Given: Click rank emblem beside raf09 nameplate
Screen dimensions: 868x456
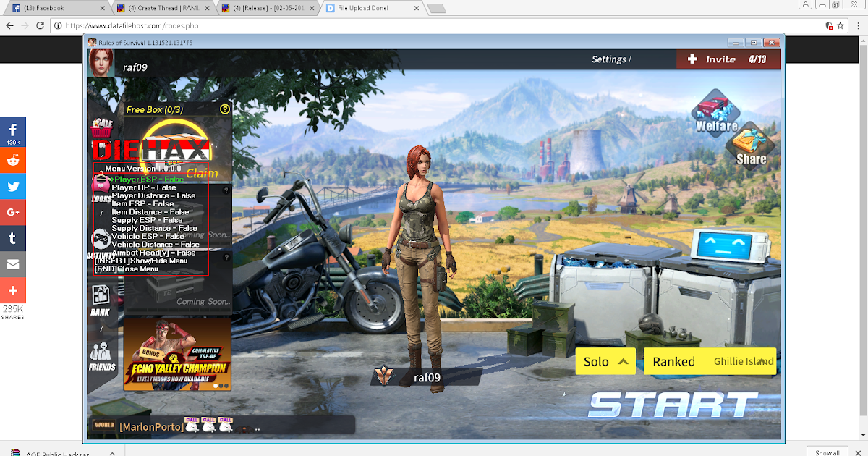Looking at the screenshot, I should coord(384,376).
